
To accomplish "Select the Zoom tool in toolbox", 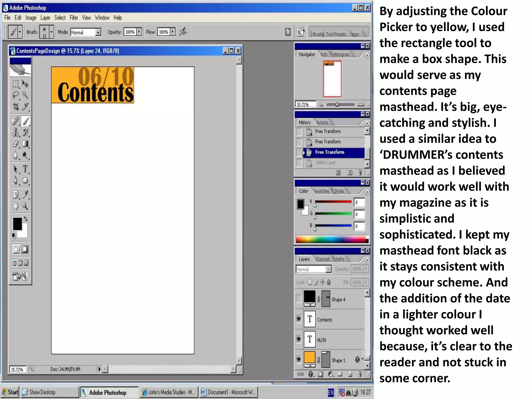I will pos(25,206).
